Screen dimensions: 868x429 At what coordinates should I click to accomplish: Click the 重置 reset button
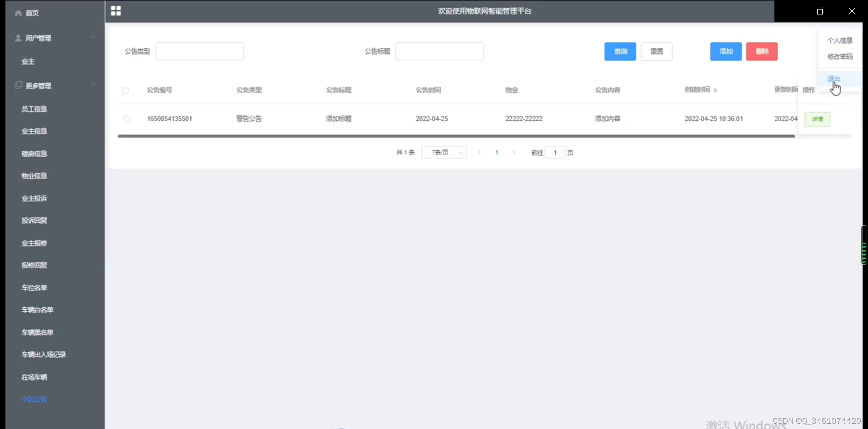coord(656,51)
